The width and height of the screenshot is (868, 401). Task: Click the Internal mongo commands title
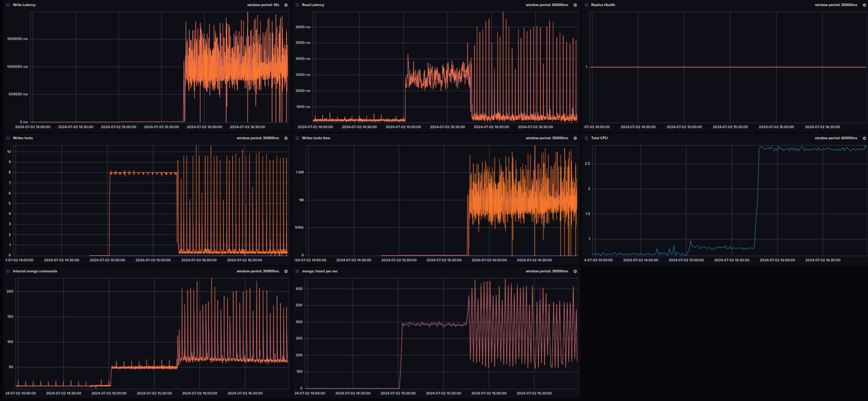click(35, 271)
